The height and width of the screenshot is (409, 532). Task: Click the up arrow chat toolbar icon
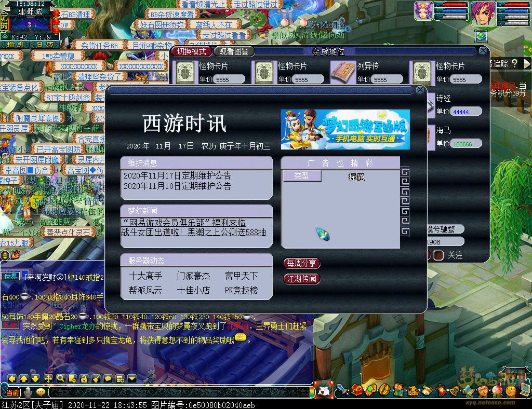(x=24, y=378)
